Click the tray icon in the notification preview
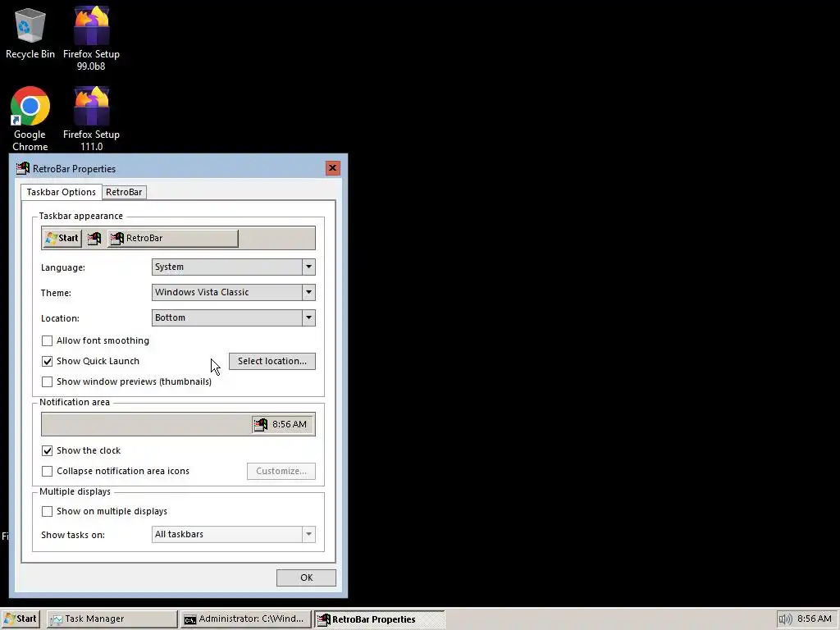Image resolution: width=840 pixels, height=630 pixels. coord(261,424)
